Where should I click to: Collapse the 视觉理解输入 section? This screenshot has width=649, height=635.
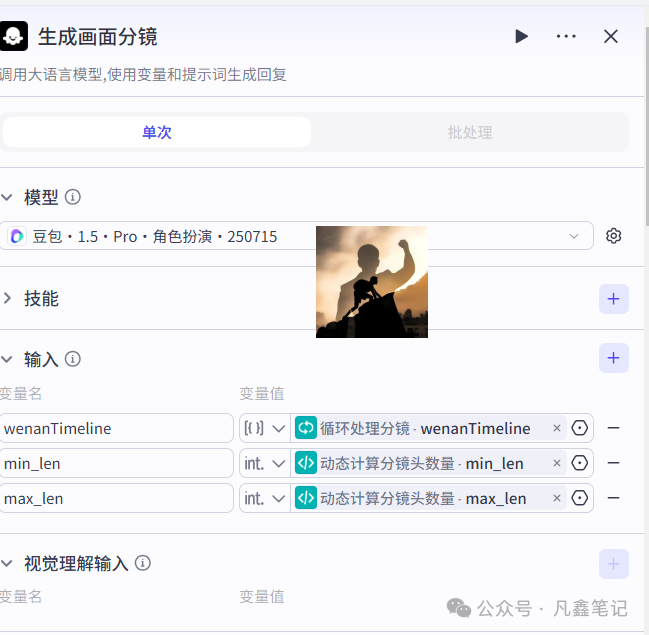click(x=7, y=563)
